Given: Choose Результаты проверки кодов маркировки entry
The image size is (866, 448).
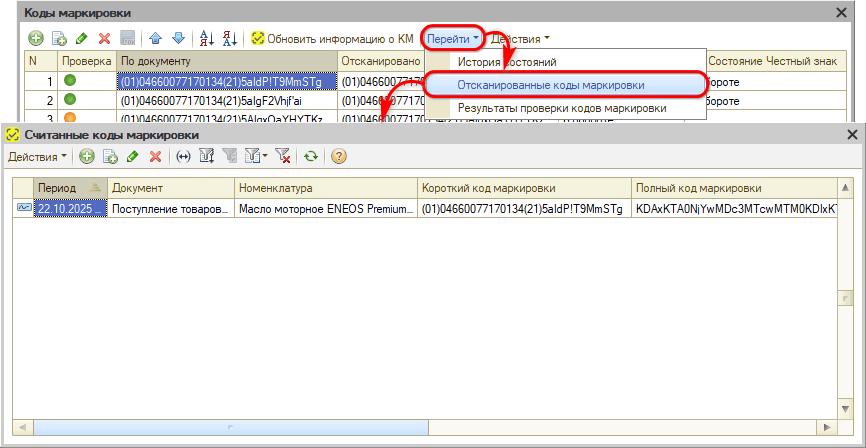Looking at the screenshot, I should [561, 108].
